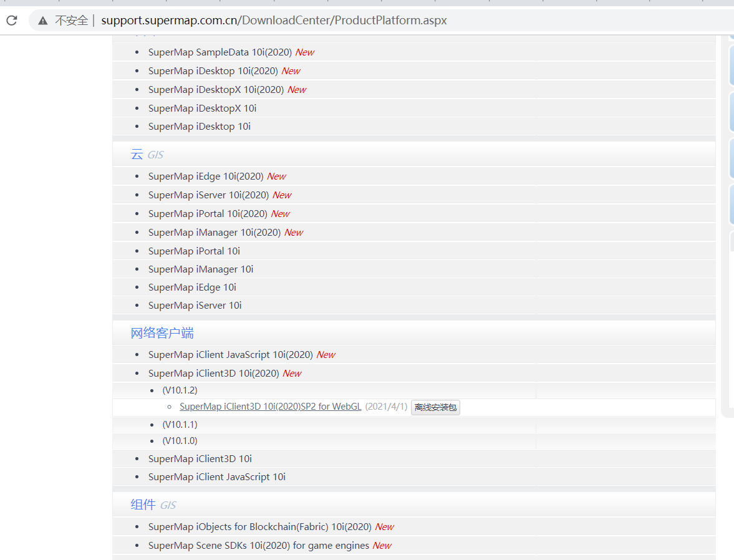Expand SuperMap iDesktopX 10i(2020) entry

216,89
